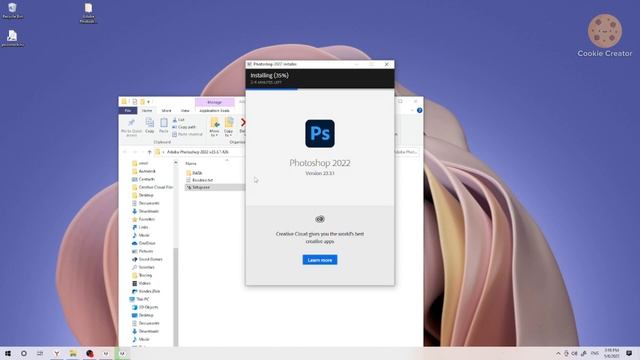Open Task View from the taskbar
The height and width of the screenshot is (360, 640).
tap(40, 353)
